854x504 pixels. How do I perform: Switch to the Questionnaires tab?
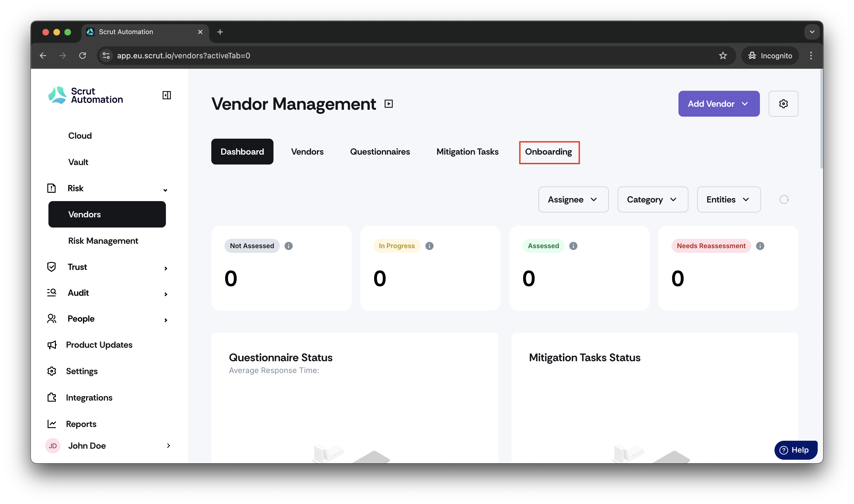pyautogui.click(x=380, y=152)
